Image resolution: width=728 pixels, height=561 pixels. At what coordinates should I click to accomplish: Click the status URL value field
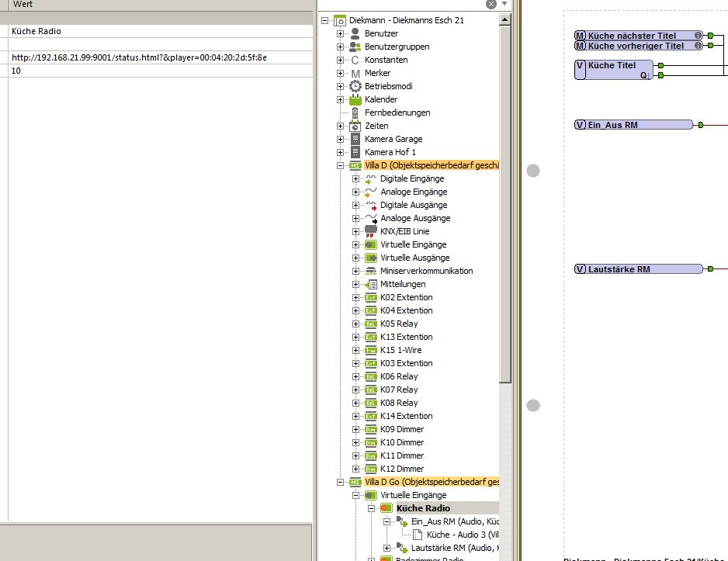(139, 57)
